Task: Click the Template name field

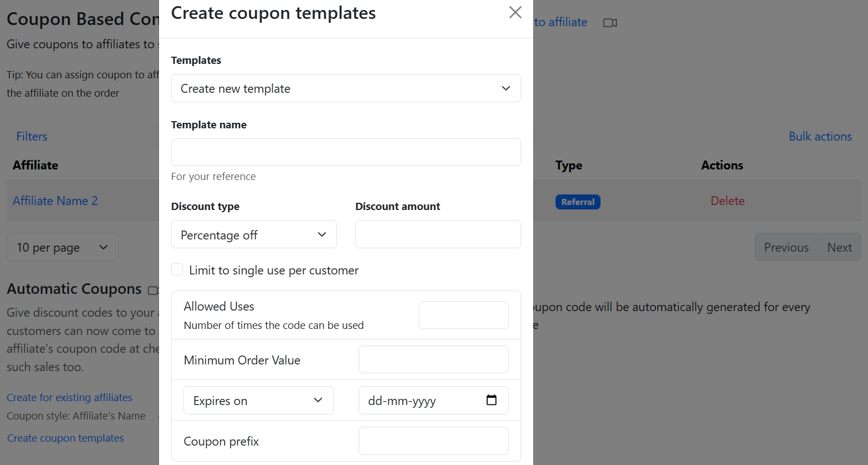Action: [x=346, y=152]
